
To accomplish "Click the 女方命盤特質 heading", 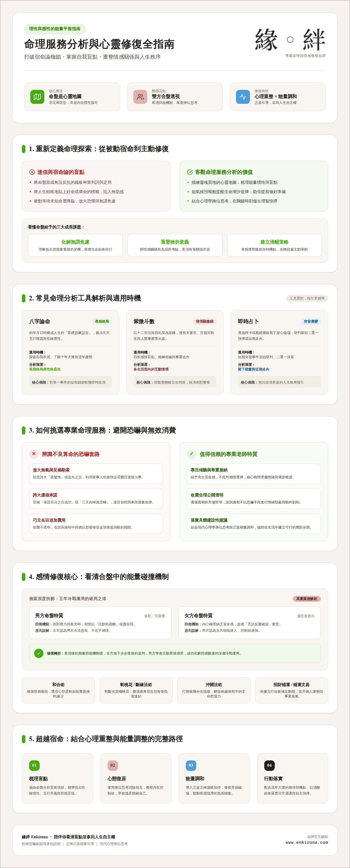I will (x=198, y=616).
